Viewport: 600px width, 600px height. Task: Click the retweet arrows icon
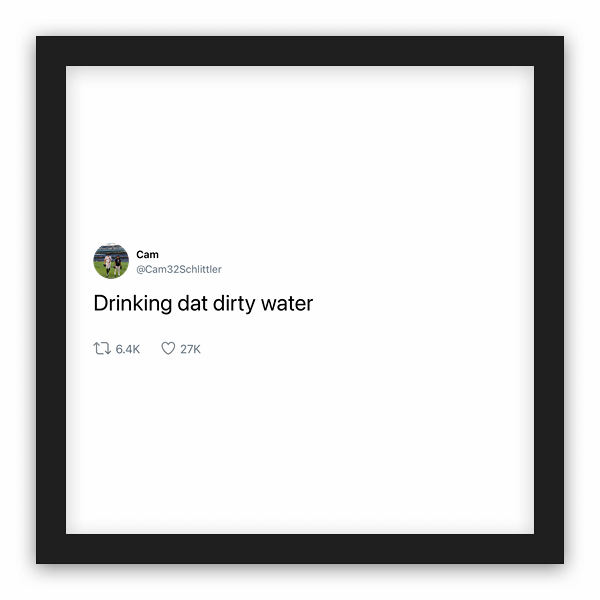click(102, 349)
